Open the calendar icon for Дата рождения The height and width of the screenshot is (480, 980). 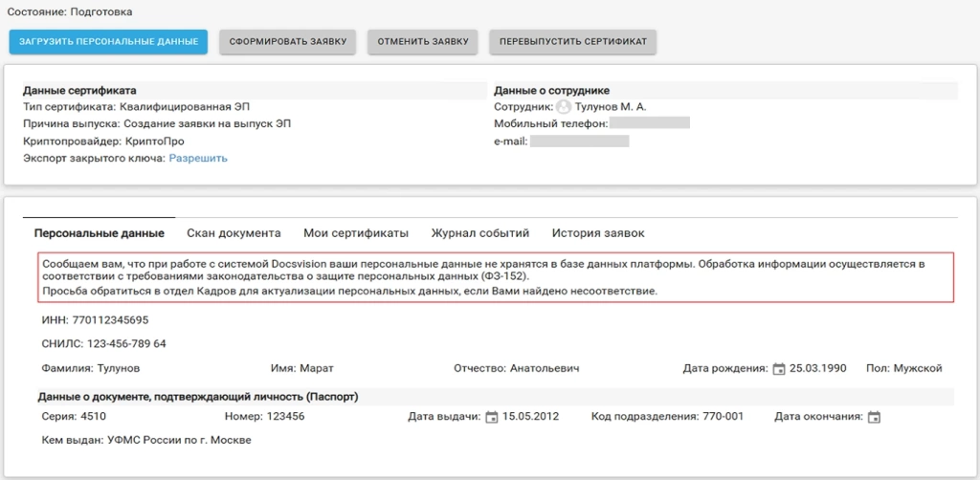point(779,368)
